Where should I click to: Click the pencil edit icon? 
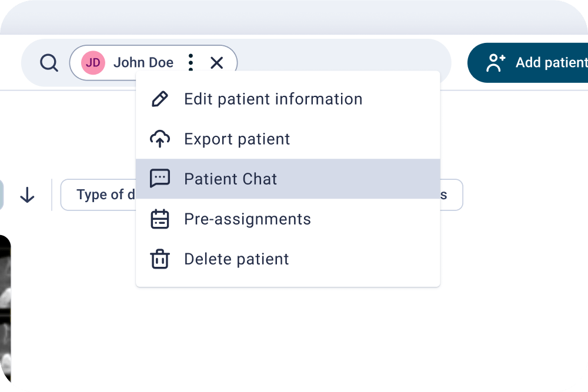point(160,99)
